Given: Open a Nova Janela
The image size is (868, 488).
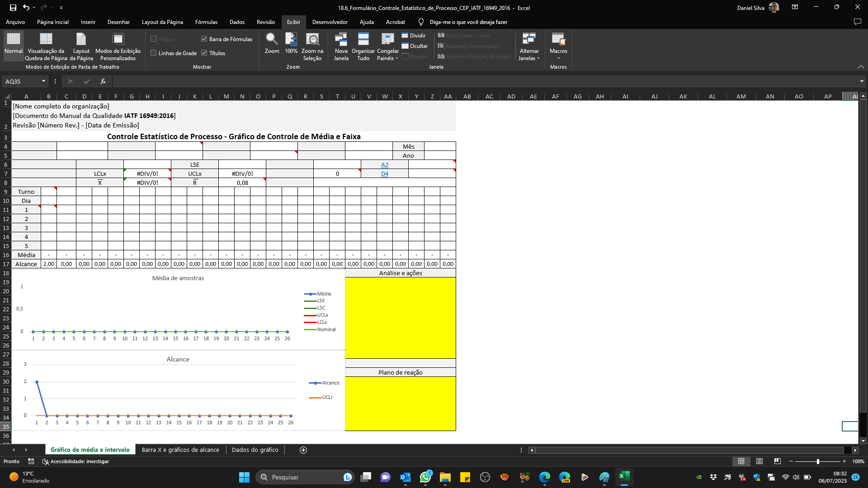Looking at the screenshot, I should [x=341, y=44].
